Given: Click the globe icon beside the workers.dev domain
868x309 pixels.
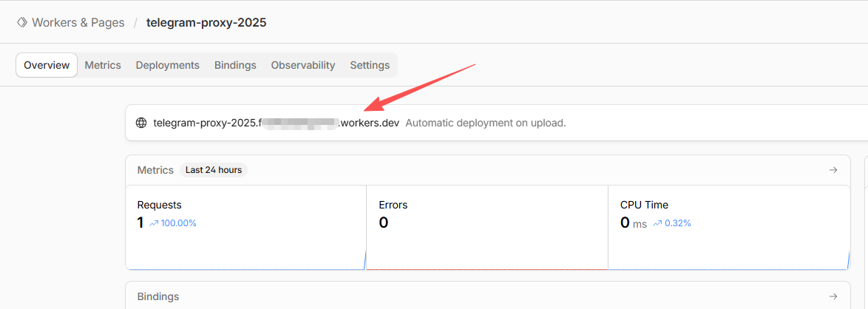Looking at the screenshot, I should [x=141, y=123].
